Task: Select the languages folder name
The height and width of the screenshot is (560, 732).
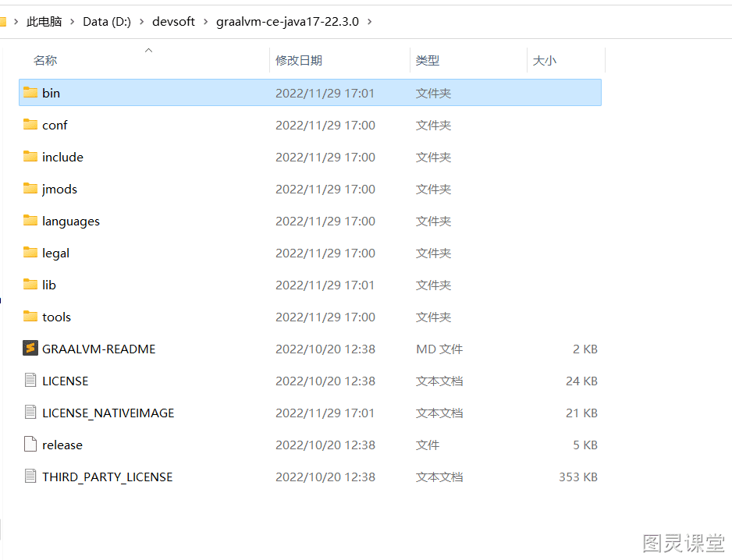Action: pyautogui.click(x=71, y=222)
